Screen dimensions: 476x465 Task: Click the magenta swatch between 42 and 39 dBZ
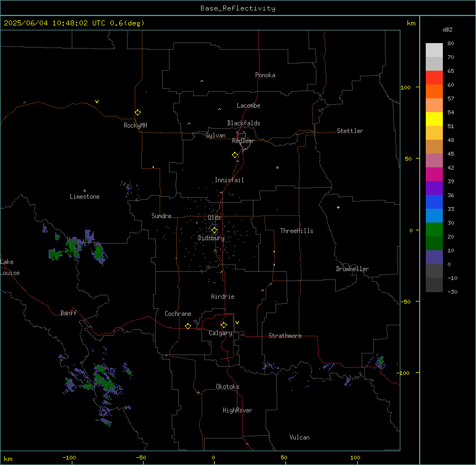(434, 174)
